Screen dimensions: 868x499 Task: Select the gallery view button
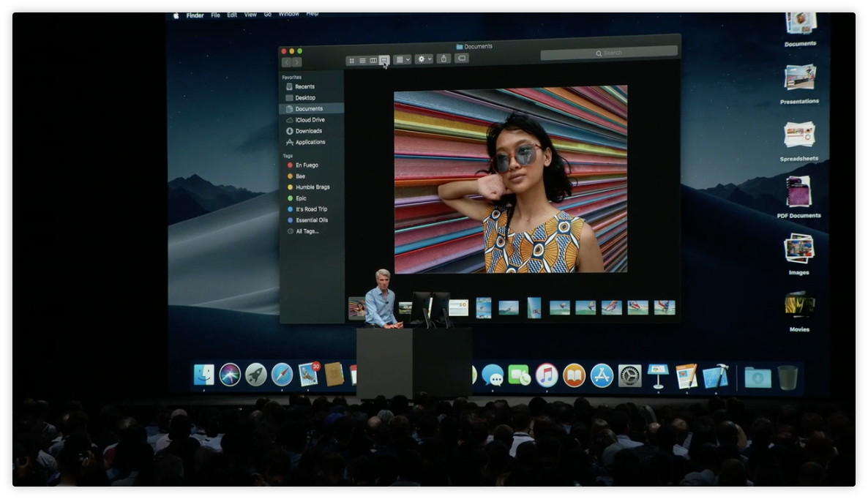click(x=384, y=60)
